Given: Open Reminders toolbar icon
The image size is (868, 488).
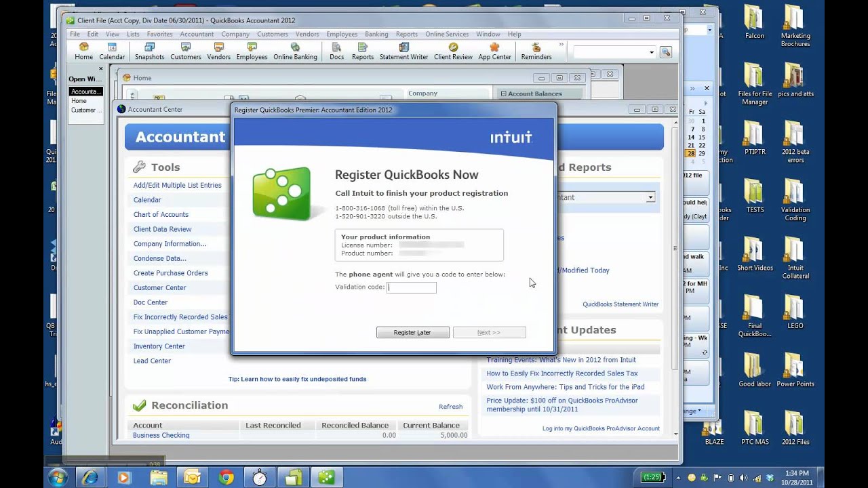Looking at the screenshot, I should 536,52.
